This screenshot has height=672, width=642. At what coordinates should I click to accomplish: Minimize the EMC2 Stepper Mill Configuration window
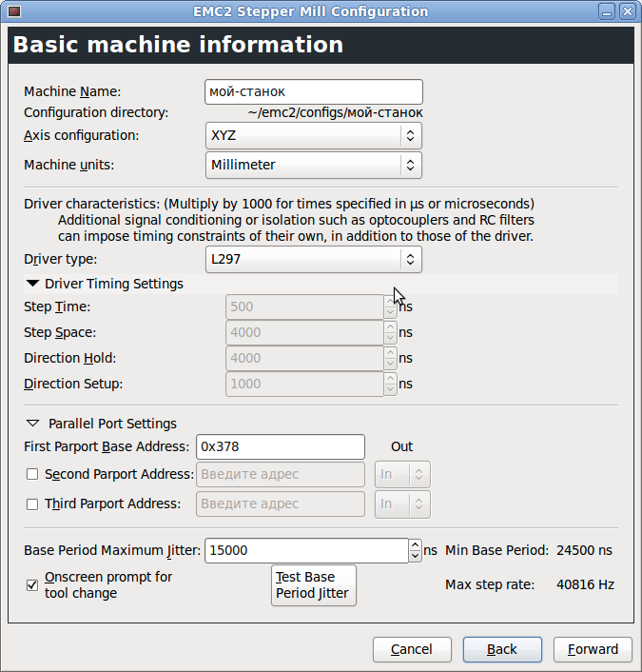coord(607,11)
